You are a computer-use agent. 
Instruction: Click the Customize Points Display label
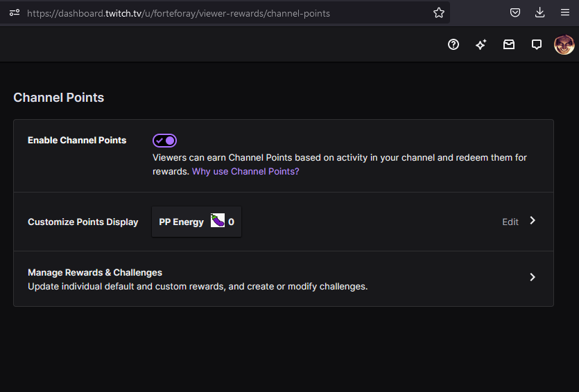tap(83, 222)
